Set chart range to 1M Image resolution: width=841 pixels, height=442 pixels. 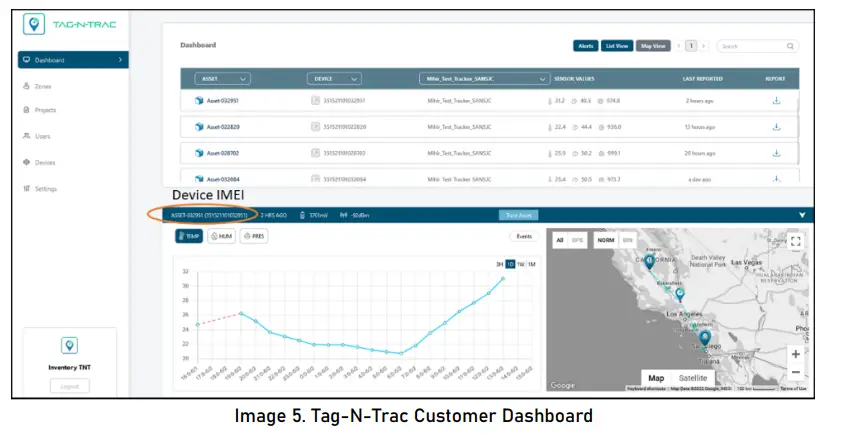532,264
